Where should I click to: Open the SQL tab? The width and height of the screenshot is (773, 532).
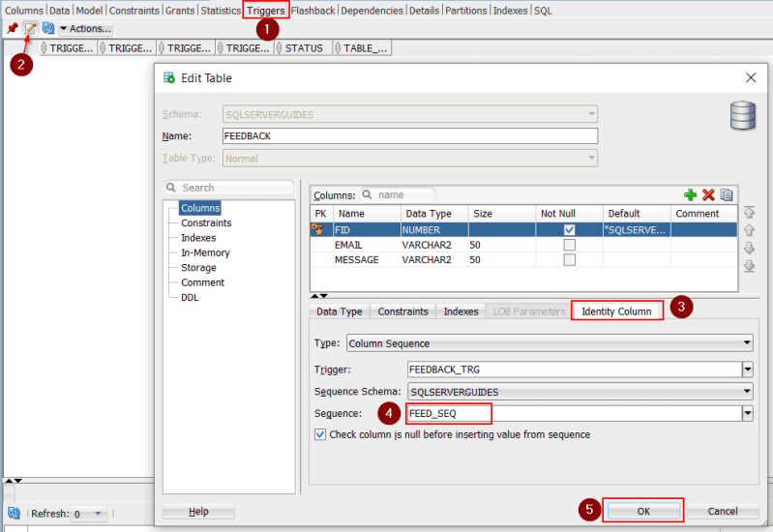tap(543, 11)
